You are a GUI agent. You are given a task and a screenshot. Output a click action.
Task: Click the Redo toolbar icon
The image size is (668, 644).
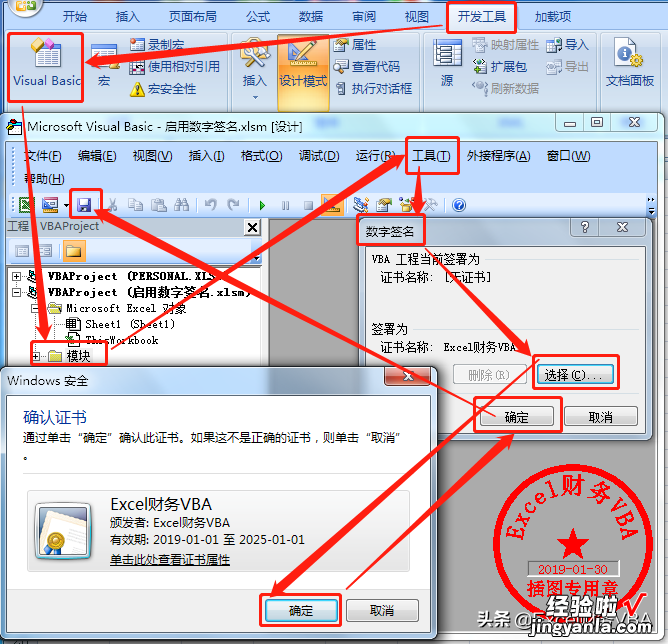[233, 205]
